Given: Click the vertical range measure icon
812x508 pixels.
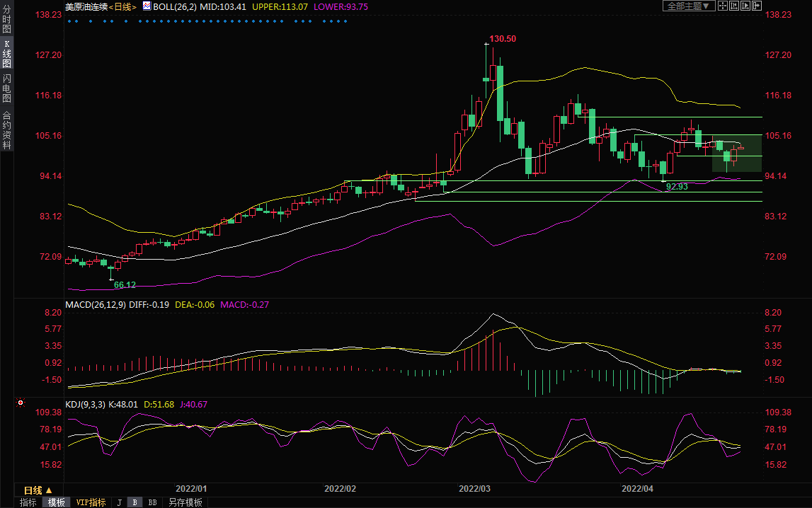Looking at the screenshot, I should (x=734, y=6).
